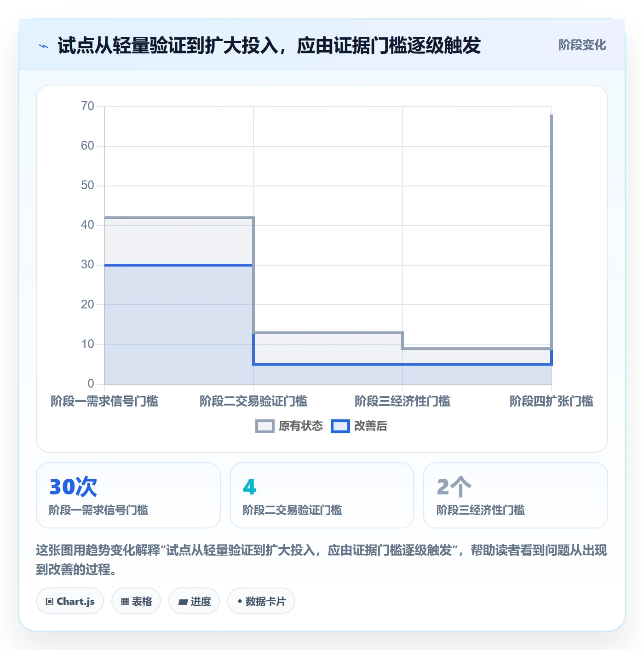This screenshot has height=650, width=644.
Task: Click the 阶段二交易验证门槛 x-axis label
Action: click(253, 401)
